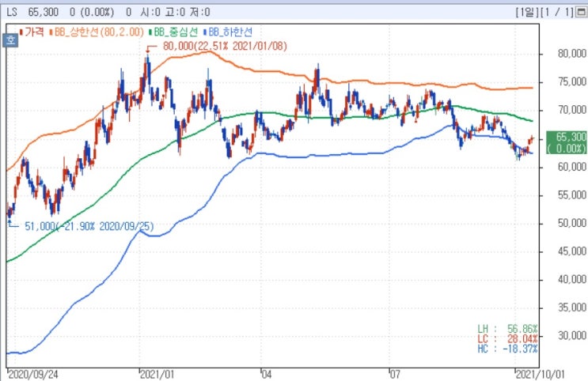Click the 07 month axis label
588x381 pixels.
(395, 374)
